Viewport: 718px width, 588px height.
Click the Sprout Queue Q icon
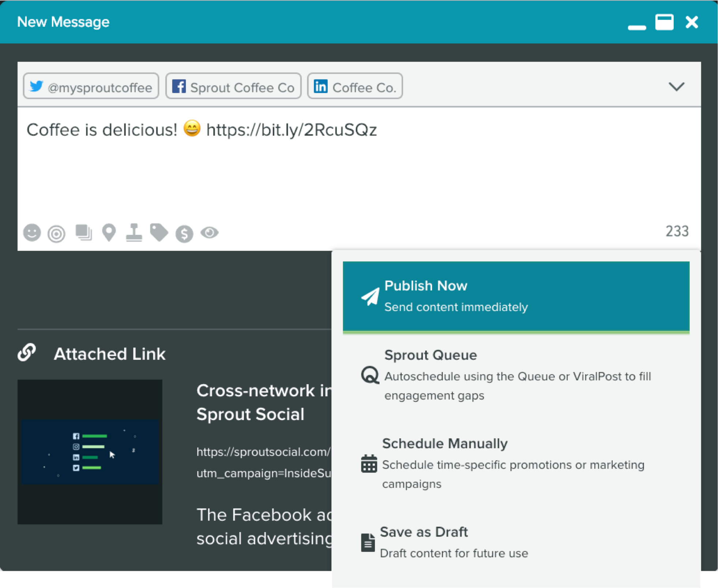coord(370,375)
